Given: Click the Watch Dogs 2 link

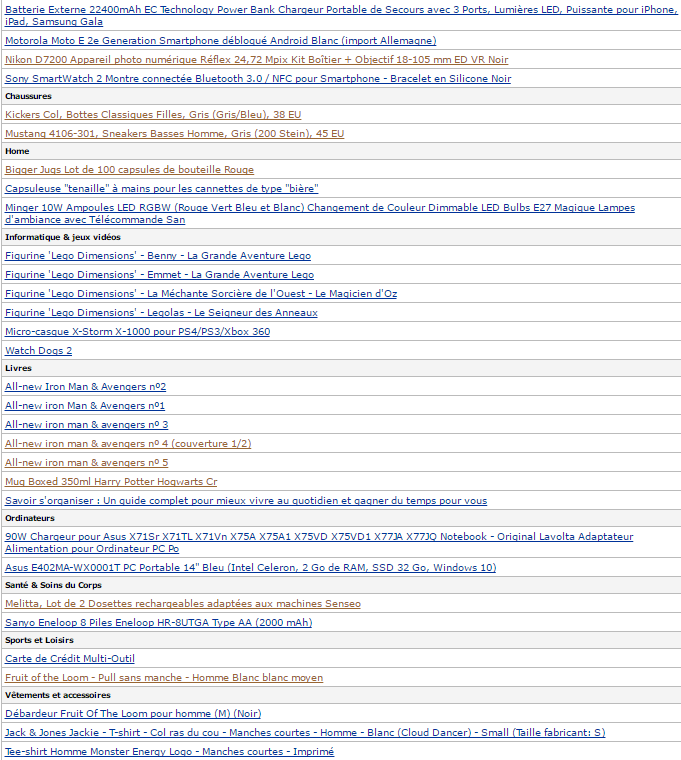Looking at the screenshot, I should 38,350.
